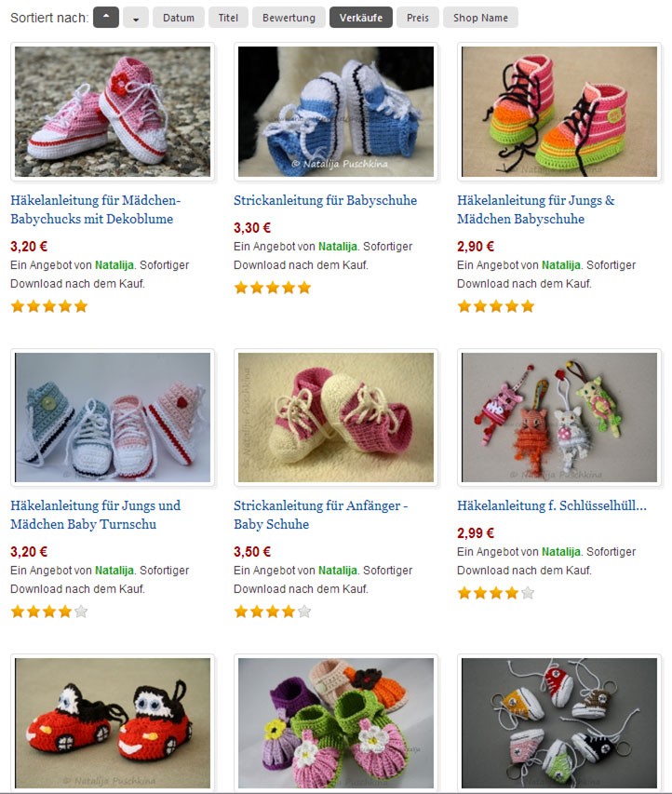Open pink Mädchen-Babychucks product image
The height and width of the screenshot is (794, 672).
[113, 112]
